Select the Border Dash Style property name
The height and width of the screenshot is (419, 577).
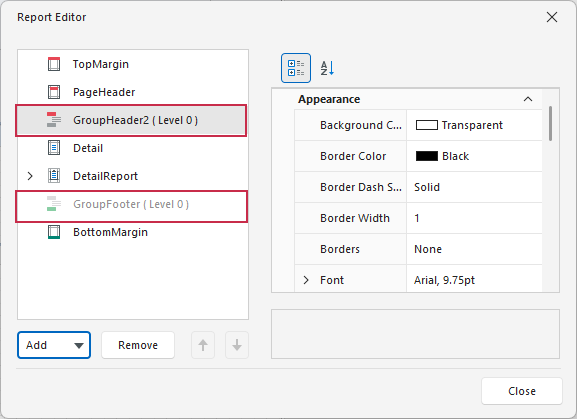coord(361,187)
